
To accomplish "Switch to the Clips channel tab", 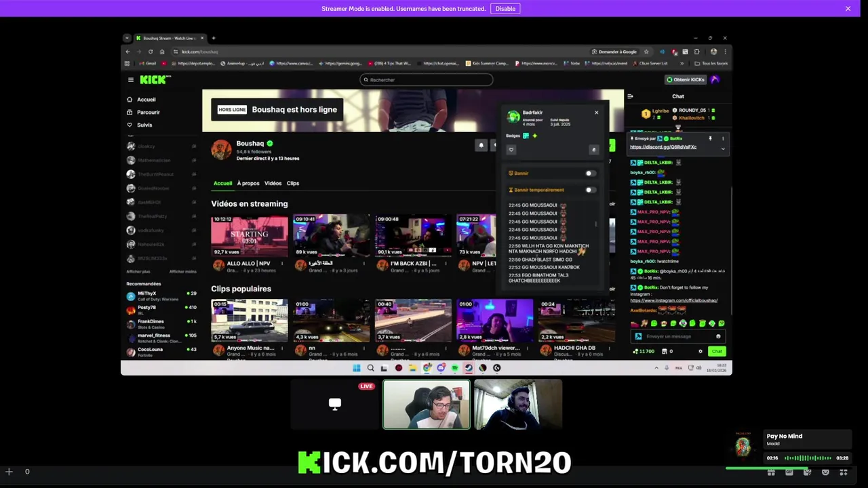I will pos(293,184).
